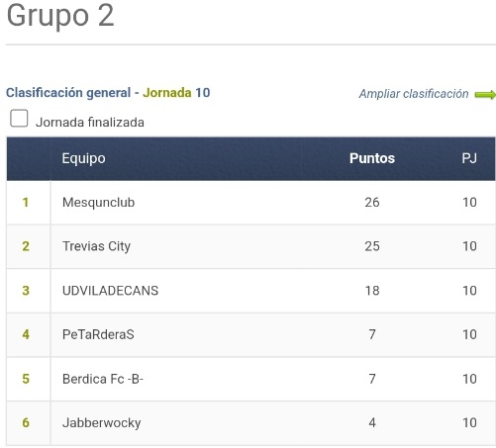Open the Ampliar clasificación link
The image size is (496, 448).
[x=414, y=94]
